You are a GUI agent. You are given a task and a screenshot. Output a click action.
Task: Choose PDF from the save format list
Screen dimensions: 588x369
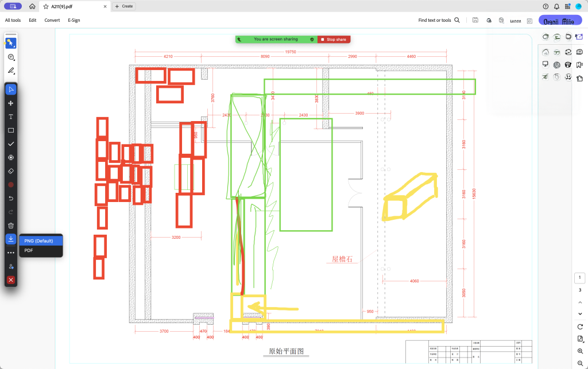click(29, 250)
